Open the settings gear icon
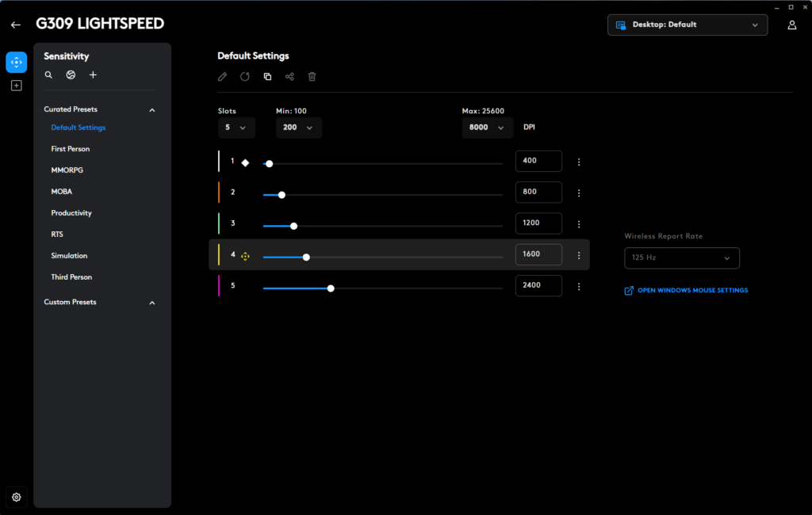The width and height of the screenshot is (812, 515). tap(17, 497)
